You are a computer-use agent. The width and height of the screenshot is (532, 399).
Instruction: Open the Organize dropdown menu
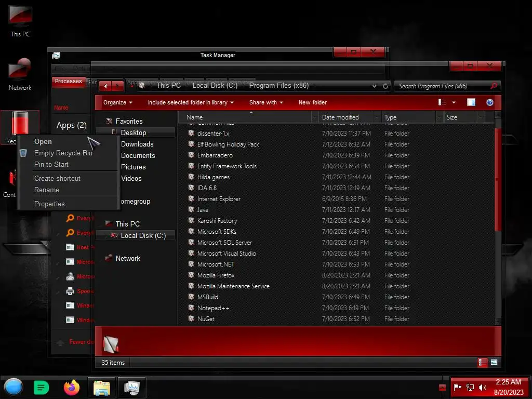[117, 102]
